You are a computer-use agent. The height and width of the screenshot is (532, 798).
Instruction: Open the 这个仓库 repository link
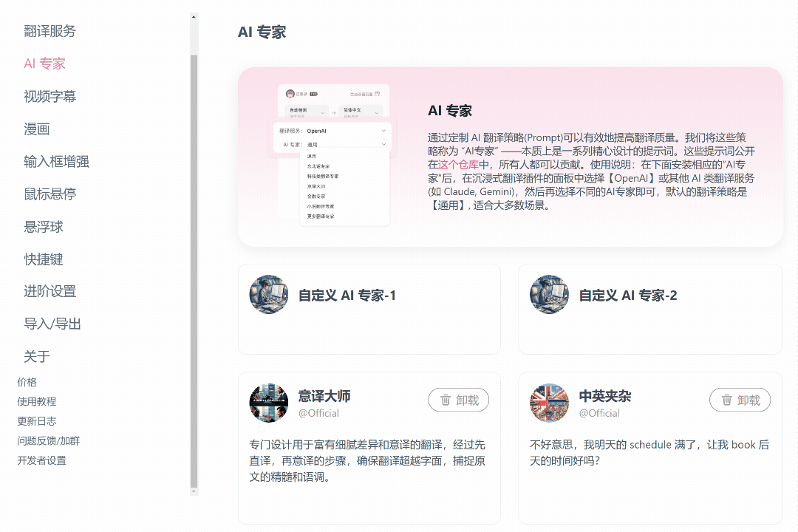(458, 164)
